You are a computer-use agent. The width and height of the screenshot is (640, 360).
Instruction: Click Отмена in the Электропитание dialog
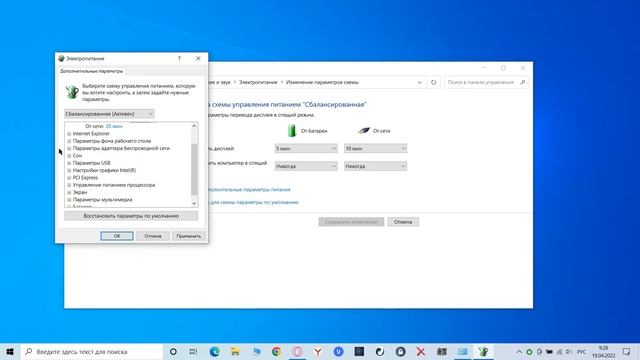153,236
